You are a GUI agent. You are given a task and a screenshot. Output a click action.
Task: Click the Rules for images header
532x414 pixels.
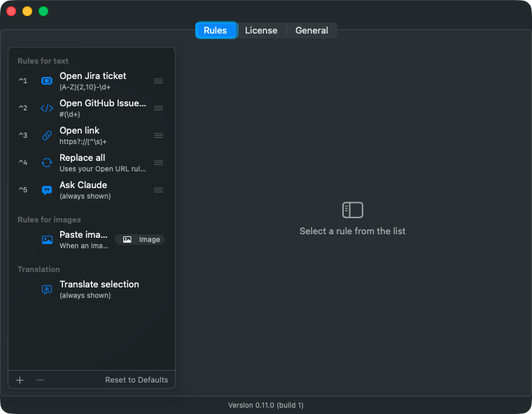49,220
